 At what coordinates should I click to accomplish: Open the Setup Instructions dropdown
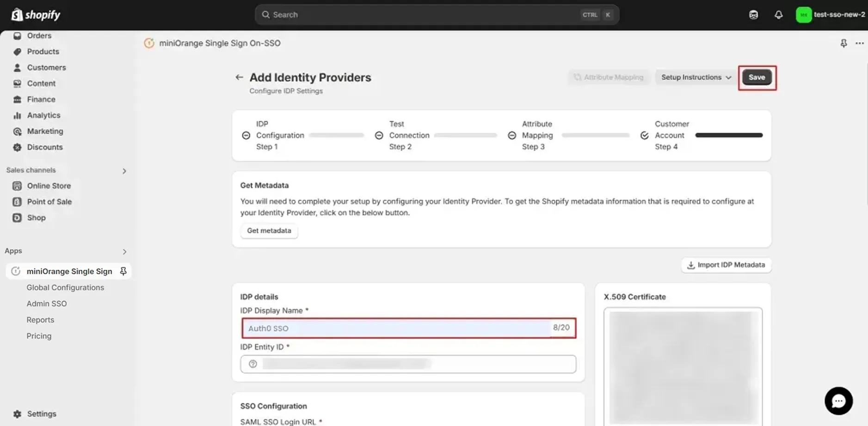point(695,77)
